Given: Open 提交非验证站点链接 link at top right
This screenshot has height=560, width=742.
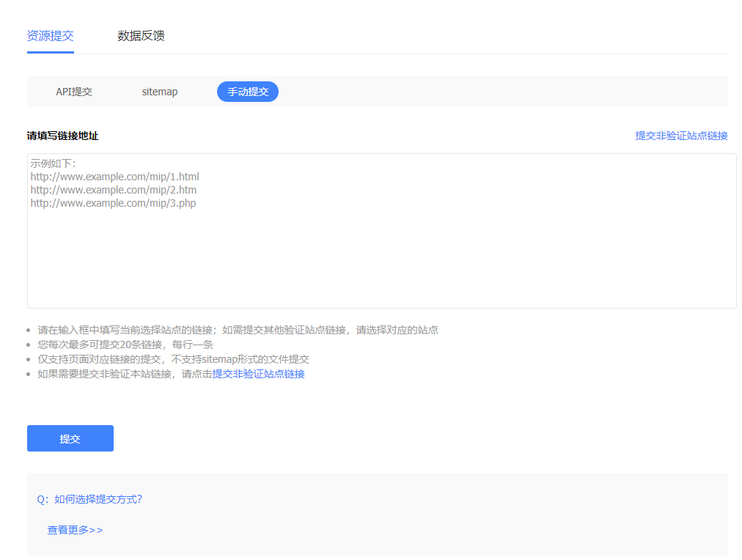Looking at the screenshot, I should [681, 136].
